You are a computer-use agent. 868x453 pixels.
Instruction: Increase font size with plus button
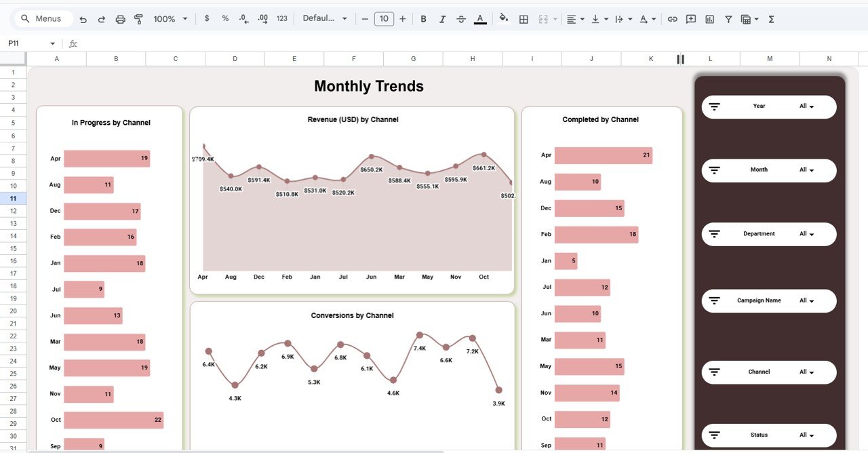pos(402,19)
